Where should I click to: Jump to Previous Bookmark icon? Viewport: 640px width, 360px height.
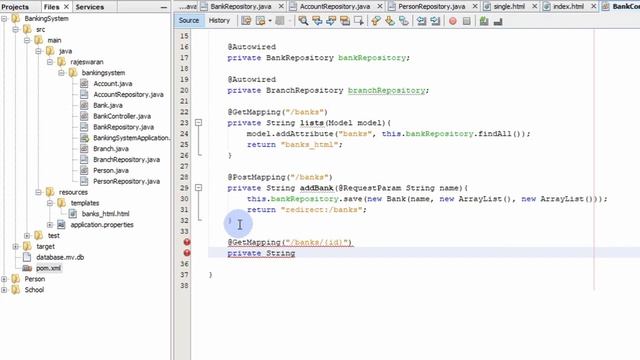376,21
